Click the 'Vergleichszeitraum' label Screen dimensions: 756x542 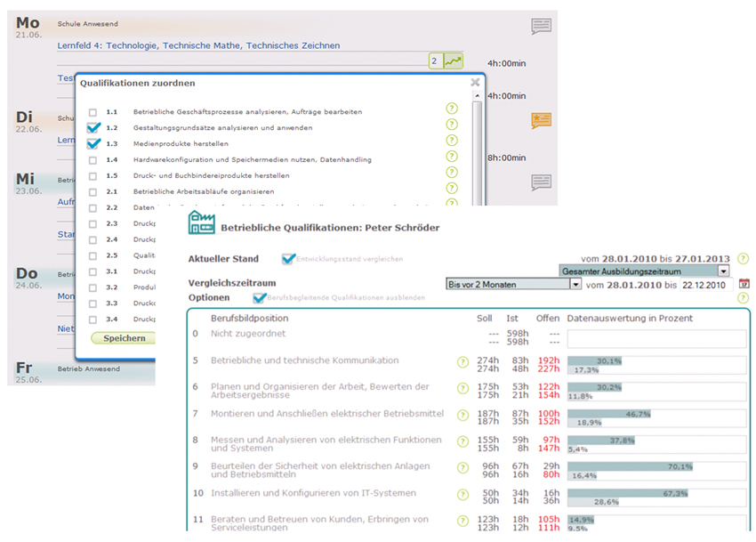[x=232, y=283]
